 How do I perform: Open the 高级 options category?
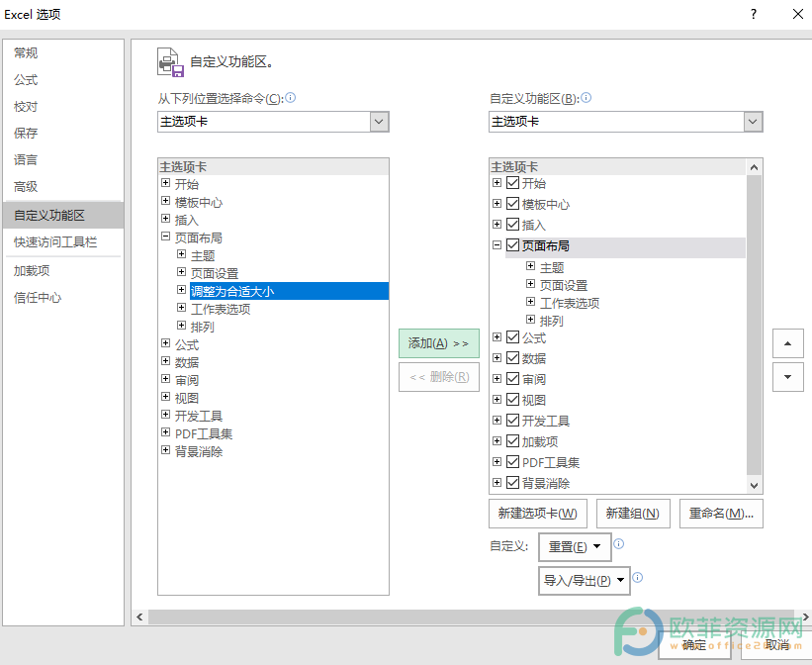pos(63,187)
